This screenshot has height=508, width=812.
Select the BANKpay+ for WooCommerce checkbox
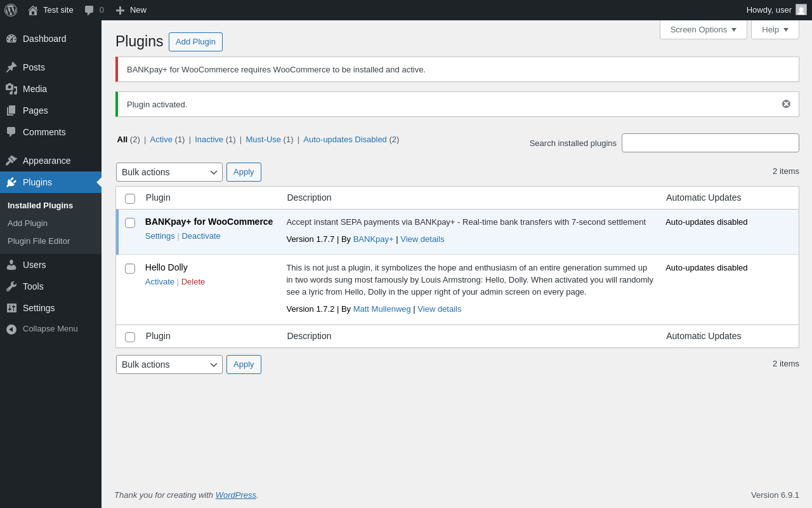(x=130, y=223)
